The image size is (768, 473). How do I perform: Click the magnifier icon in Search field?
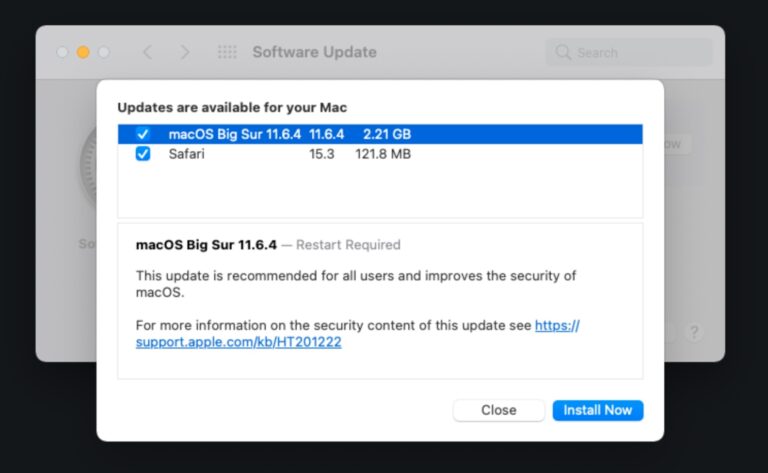563,52
